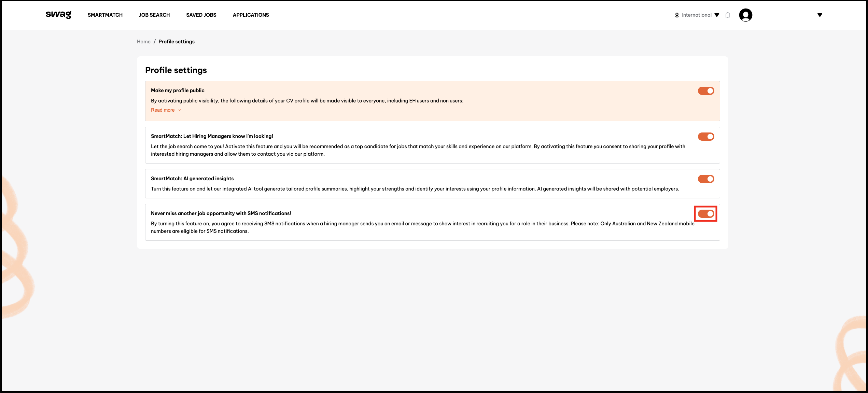Toggle Make my profile public switch
Image resolution: width=868 pixels, height=393 pixels.
point(706,91)
